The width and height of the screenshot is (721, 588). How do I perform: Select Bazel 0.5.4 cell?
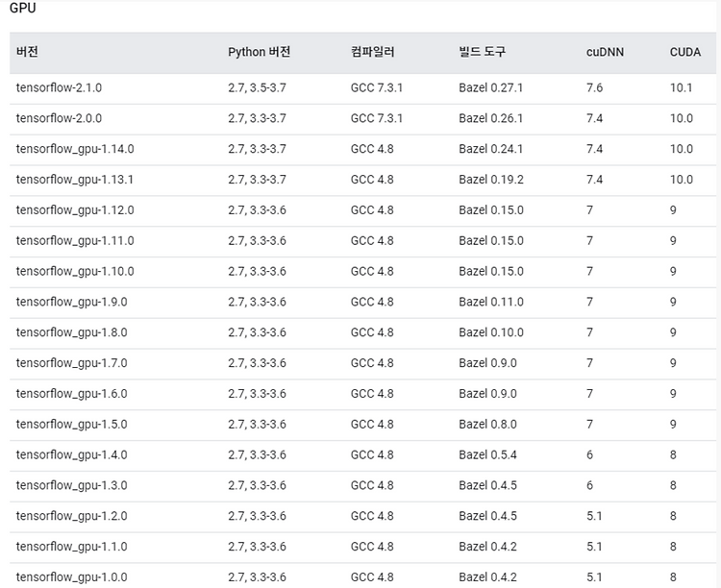pos(487,454)
